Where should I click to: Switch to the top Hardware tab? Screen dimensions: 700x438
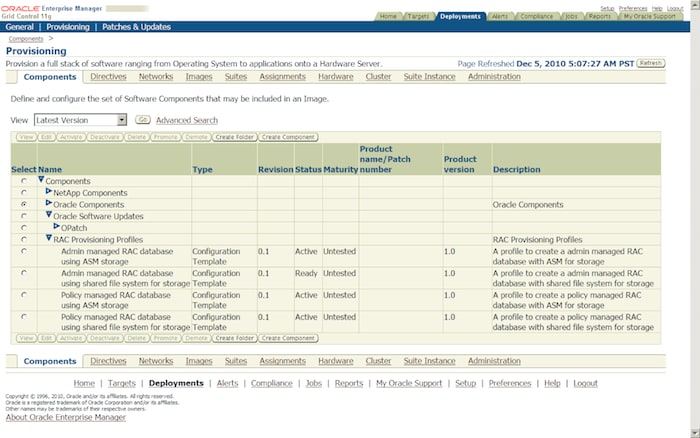pyautogui.click(x=336, y=77)
